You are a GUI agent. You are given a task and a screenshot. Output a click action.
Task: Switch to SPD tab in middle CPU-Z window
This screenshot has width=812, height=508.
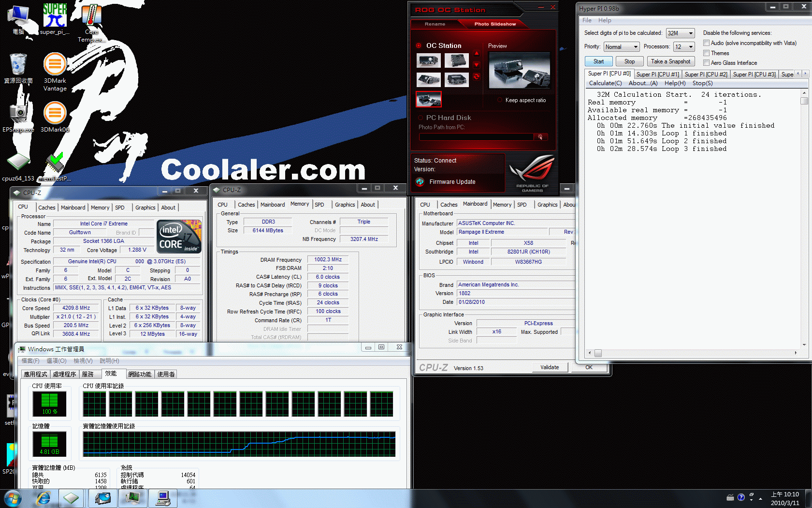point(319,205)
